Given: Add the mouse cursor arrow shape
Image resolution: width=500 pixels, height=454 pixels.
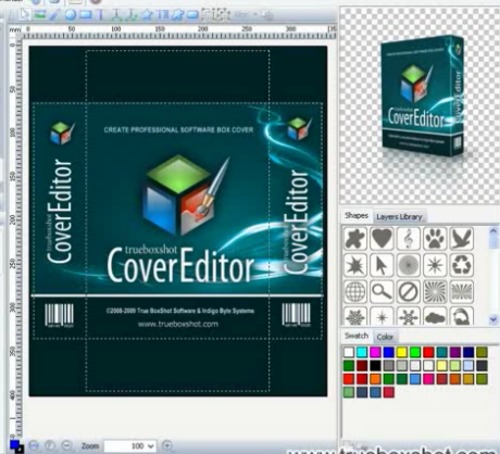Looking at the screenshot, I should tap(382, 265).
